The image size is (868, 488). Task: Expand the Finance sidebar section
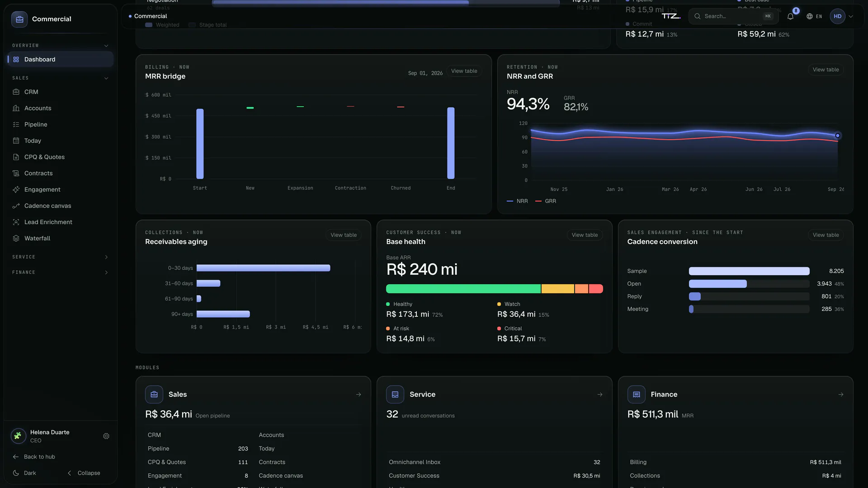click(x=61, y=272)
